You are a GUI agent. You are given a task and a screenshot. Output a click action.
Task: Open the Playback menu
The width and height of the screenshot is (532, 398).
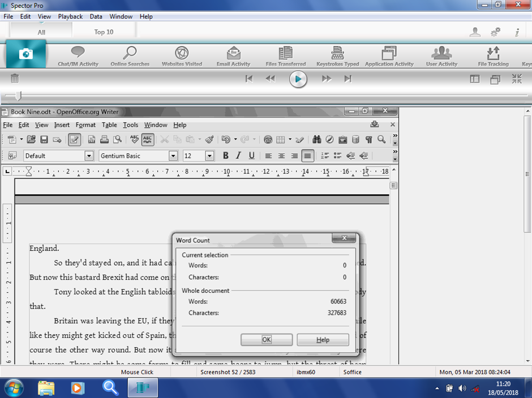click(70, 16)
